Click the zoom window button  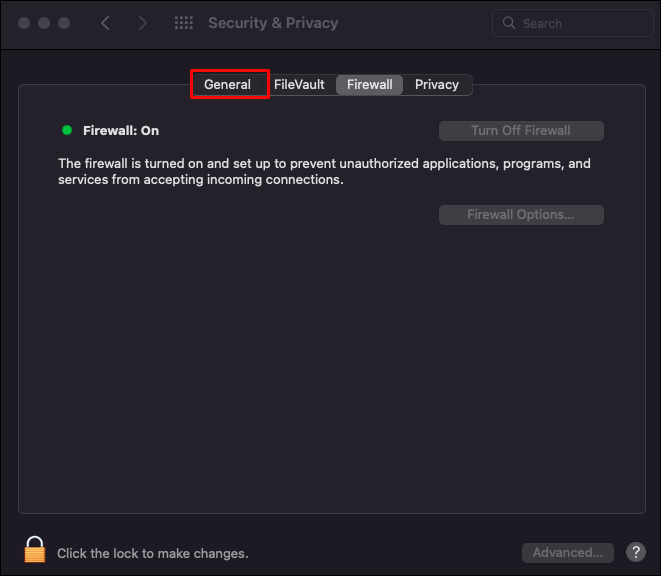pyautogui.click(x=64, y=23)
